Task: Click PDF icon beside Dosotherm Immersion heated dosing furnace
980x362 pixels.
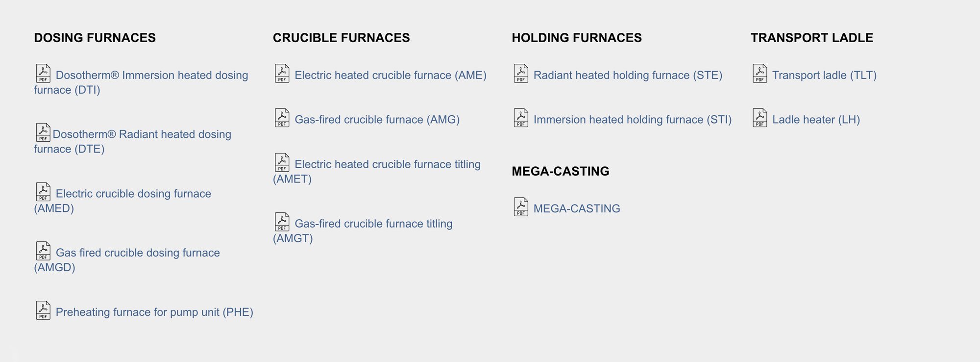Action: pos(43,74)
